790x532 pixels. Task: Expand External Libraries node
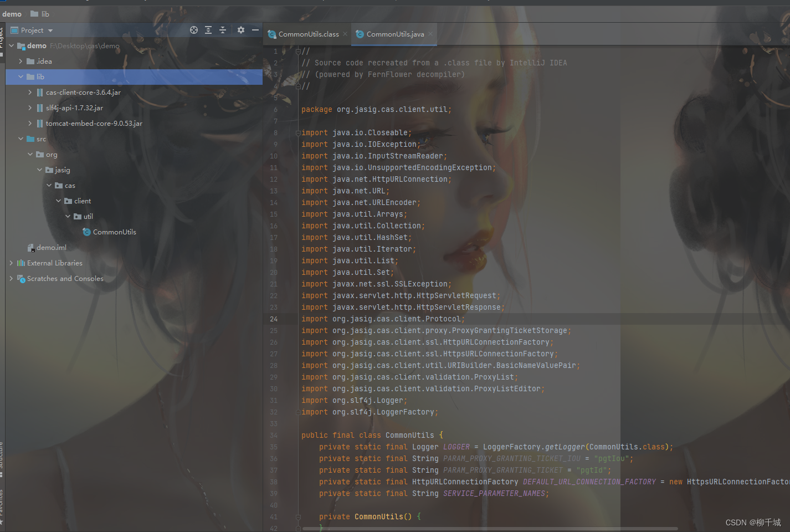pos(11,263)
